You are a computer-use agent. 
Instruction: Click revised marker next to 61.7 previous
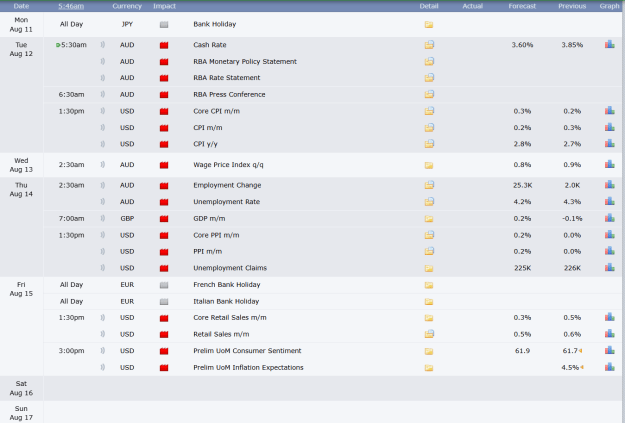(580, 351)
